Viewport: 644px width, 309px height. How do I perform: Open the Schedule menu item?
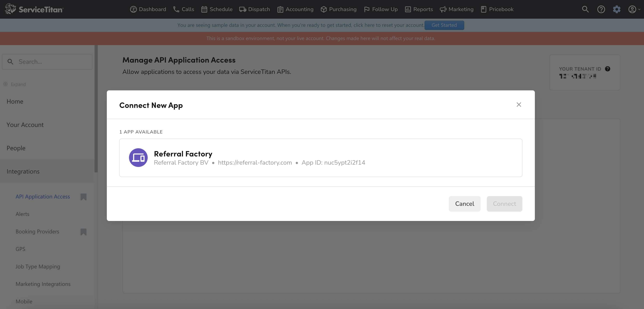tap(217, 9)
